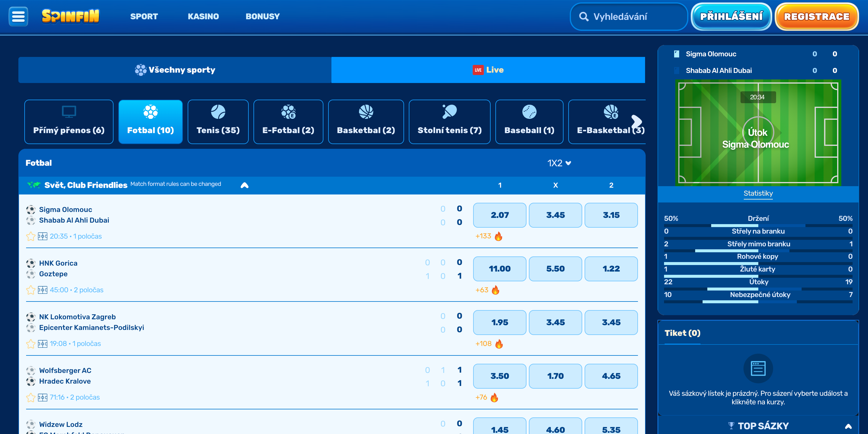This screenshot has height=434, width=868.
Task: Click the SpinFin logo
Action: click(71, 16)
